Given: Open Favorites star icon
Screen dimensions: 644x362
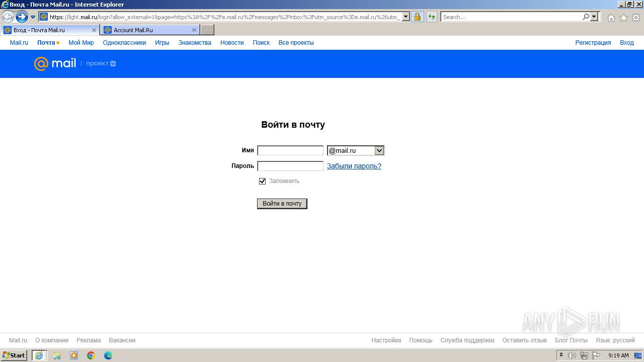Looking at the screenshot, I should [x=623, y=18].
